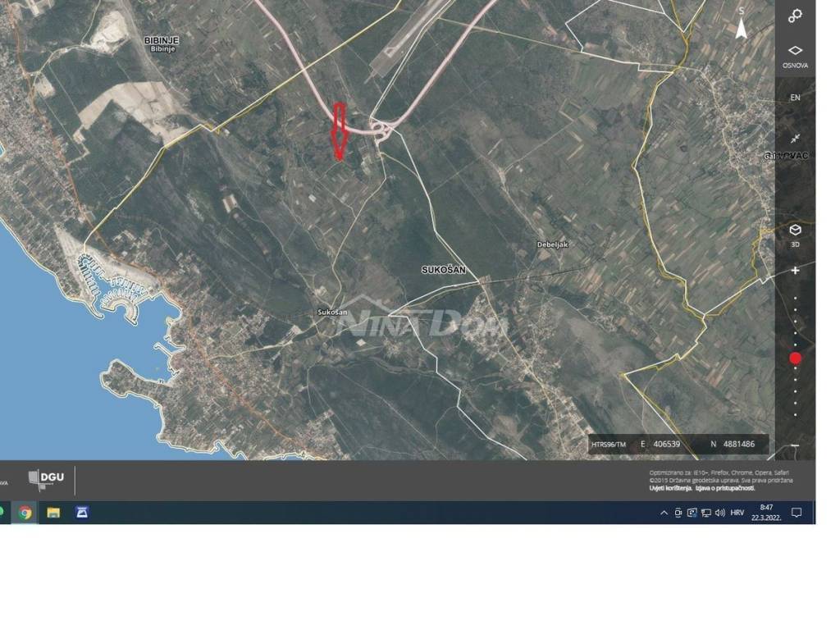Show hidden system tray icons chevron
840x630 pixels.
pos(664,513)
